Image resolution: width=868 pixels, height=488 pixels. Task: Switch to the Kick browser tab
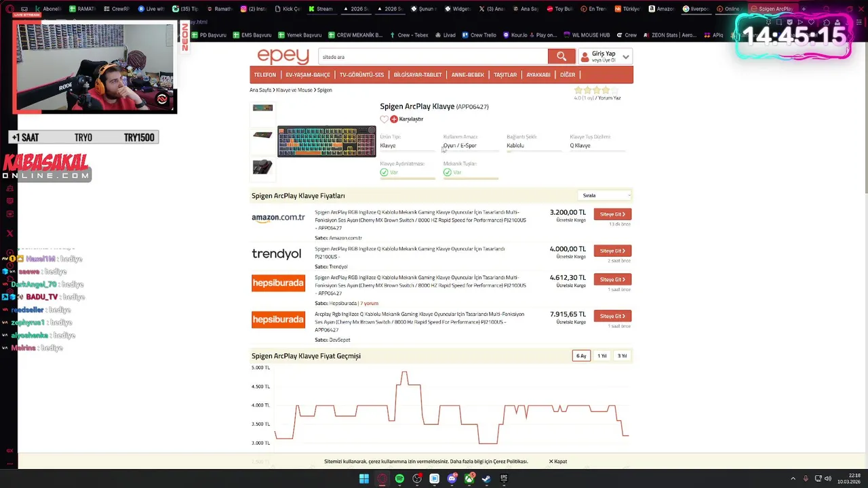(288, 9)
